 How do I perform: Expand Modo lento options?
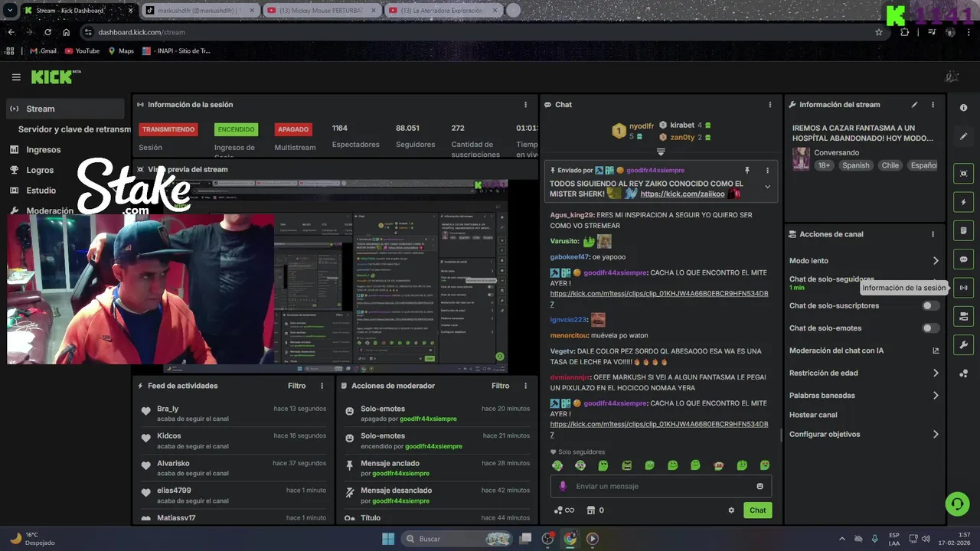point(936,261)
